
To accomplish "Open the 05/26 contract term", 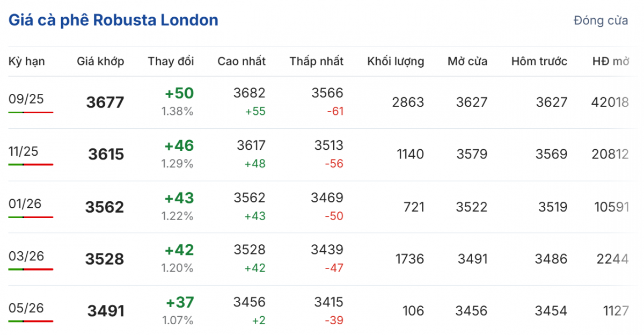I will (x=26, y=308).
